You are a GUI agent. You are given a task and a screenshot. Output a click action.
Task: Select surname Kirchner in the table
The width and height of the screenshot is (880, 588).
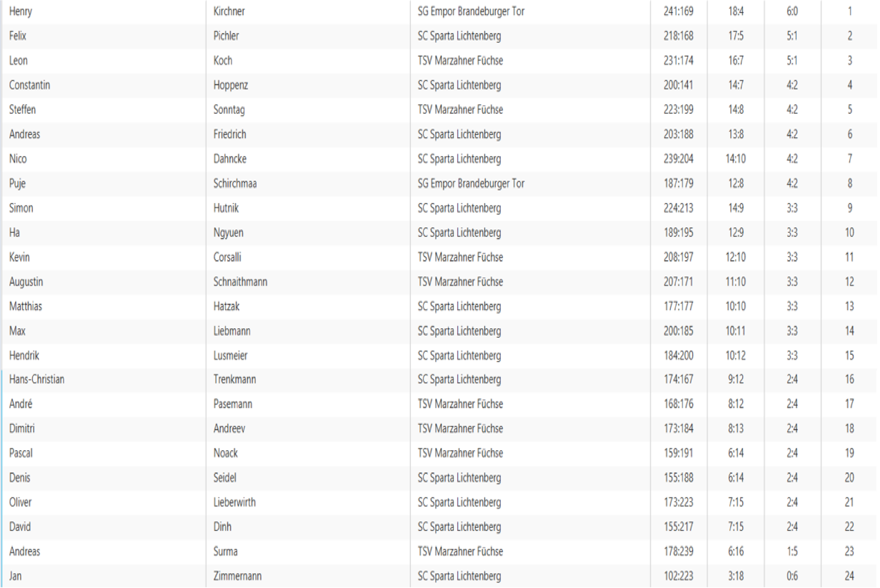[229, 12]
